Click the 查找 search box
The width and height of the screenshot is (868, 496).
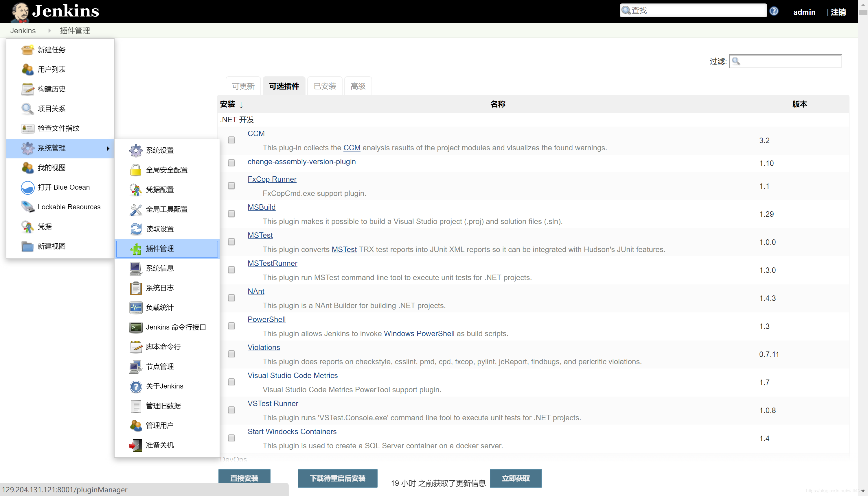click(x=693, y=11)
